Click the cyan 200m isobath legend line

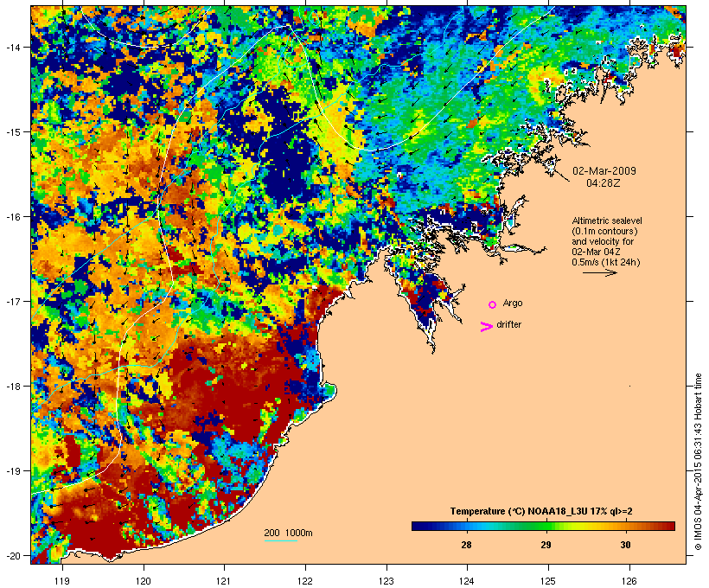[x=281, y=540]
